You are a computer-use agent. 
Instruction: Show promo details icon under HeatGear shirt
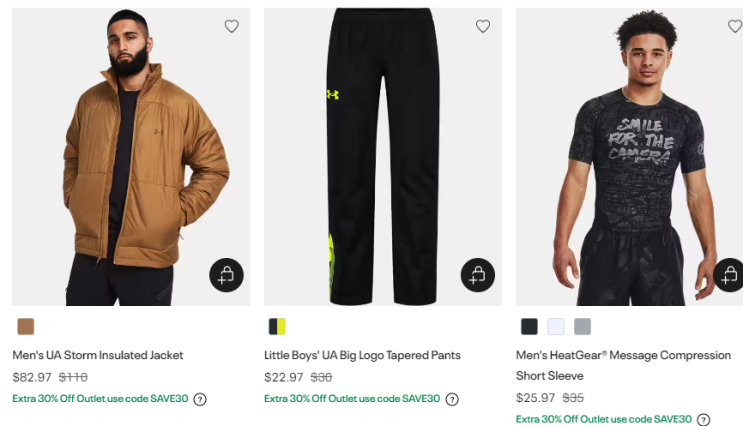[x=704, y=420]
